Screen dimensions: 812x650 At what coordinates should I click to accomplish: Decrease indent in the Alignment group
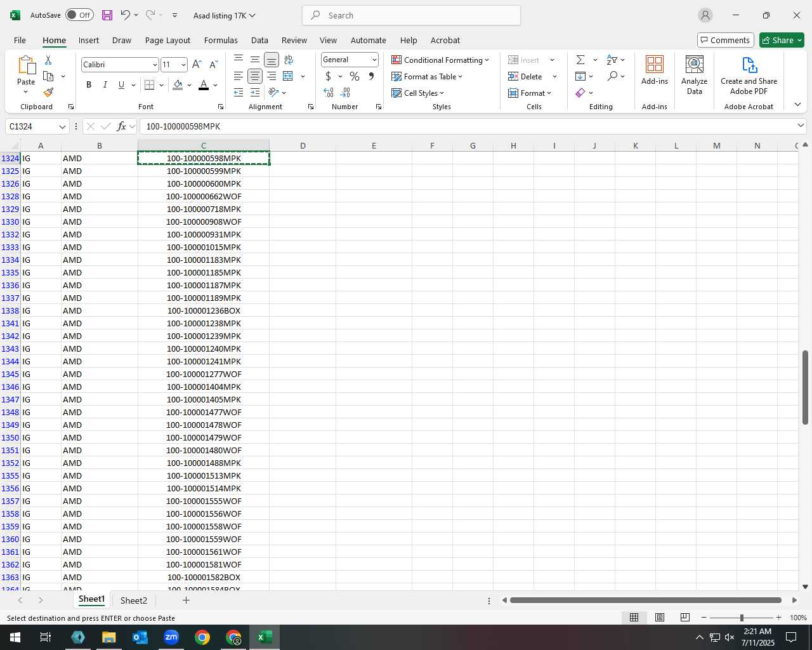point(239,93)
